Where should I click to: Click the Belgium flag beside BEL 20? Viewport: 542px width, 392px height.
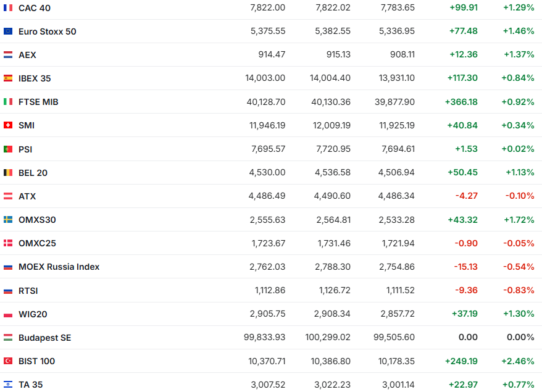[x=8, y=173]
